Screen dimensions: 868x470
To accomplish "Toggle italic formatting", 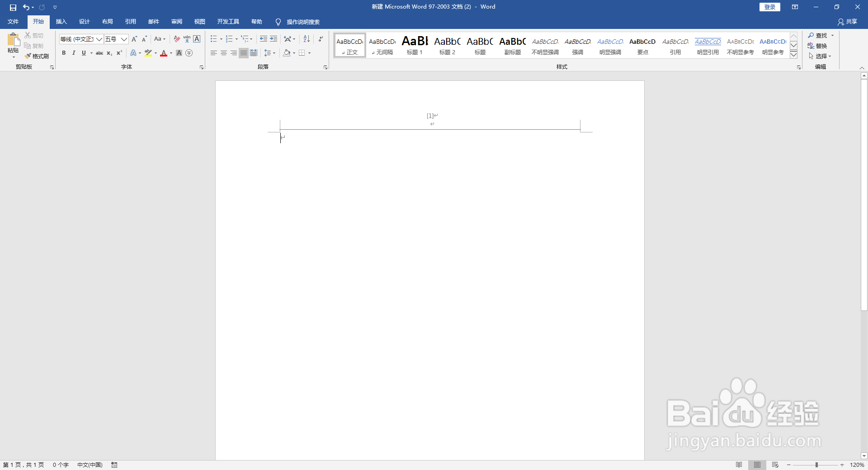I will click(x=73, y=53).
